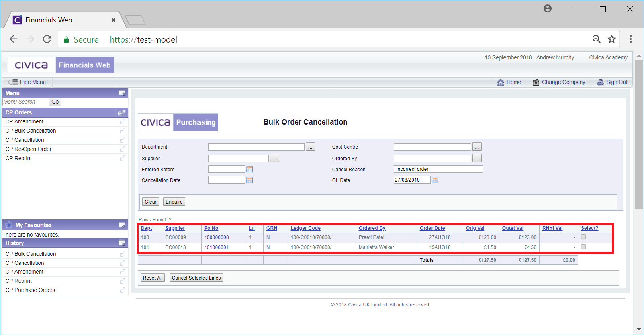Click the Entered Before date field

(227, 169)
